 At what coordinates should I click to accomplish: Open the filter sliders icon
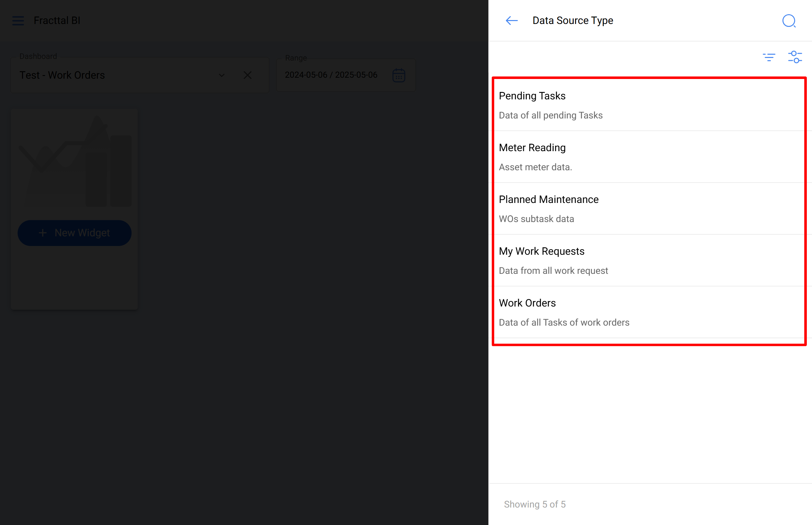click(x=795, y=57)
